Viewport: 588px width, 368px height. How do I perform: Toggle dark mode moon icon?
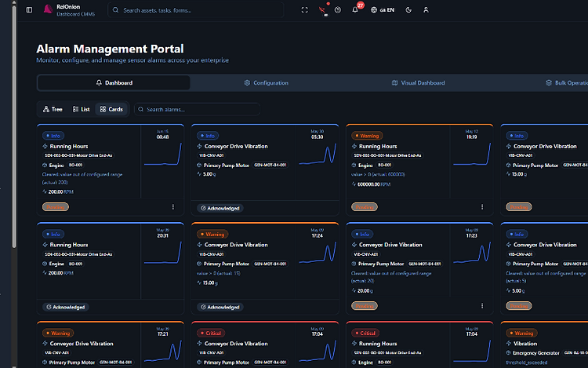click(408, 10)
